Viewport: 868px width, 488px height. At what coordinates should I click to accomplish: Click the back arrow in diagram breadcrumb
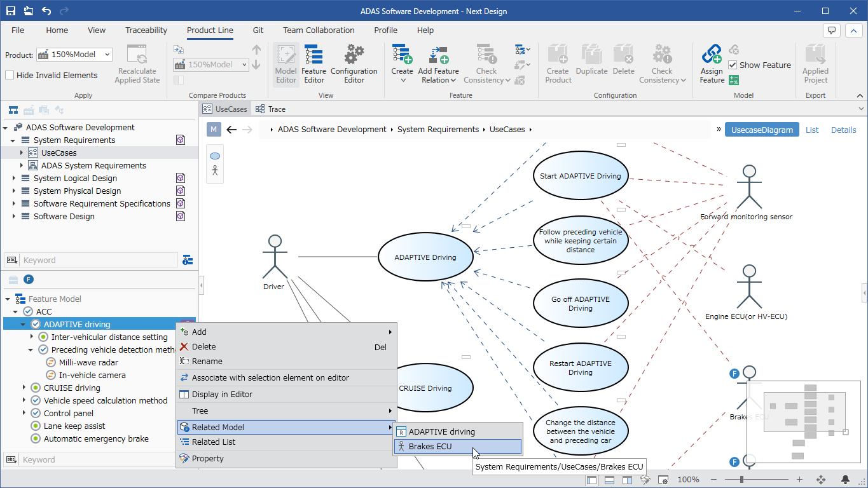pos(231,130)
